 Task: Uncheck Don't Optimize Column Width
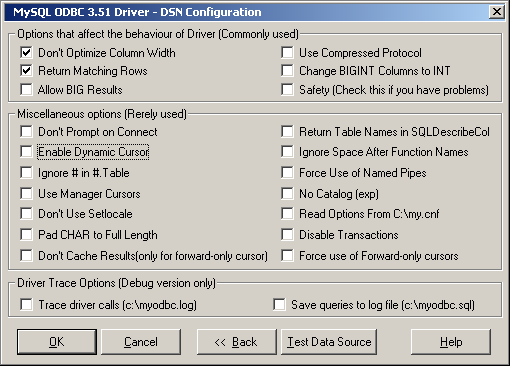tap(26, 53)
